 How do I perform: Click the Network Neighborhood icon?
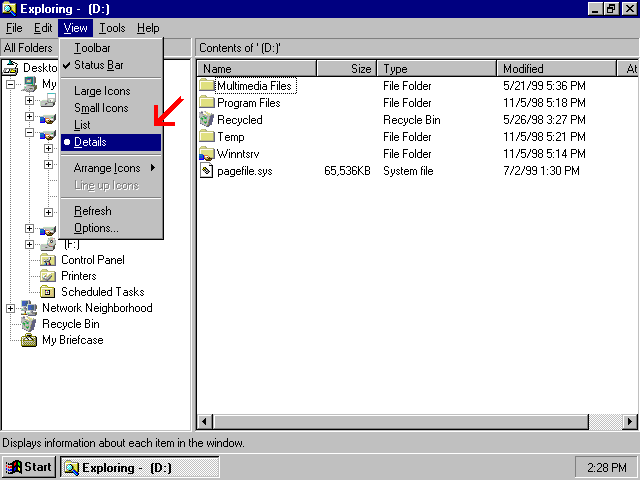[29, 308]
